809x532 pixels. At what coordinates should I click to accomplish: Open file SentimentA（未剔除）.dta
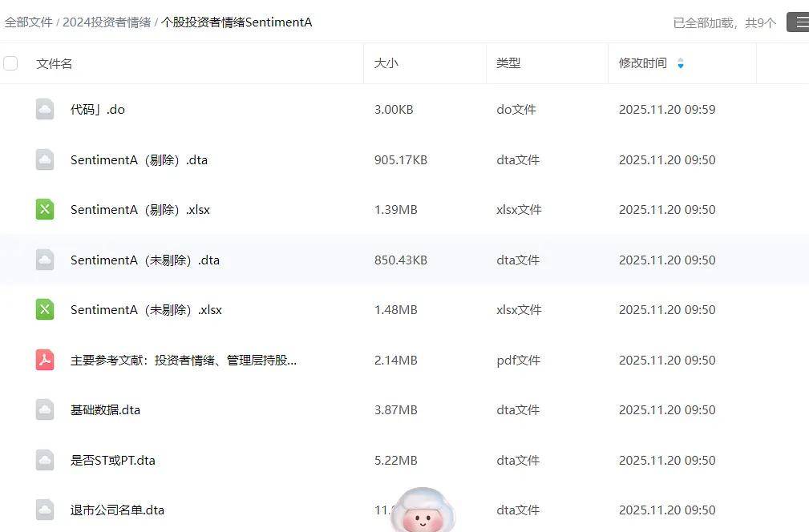145,260
